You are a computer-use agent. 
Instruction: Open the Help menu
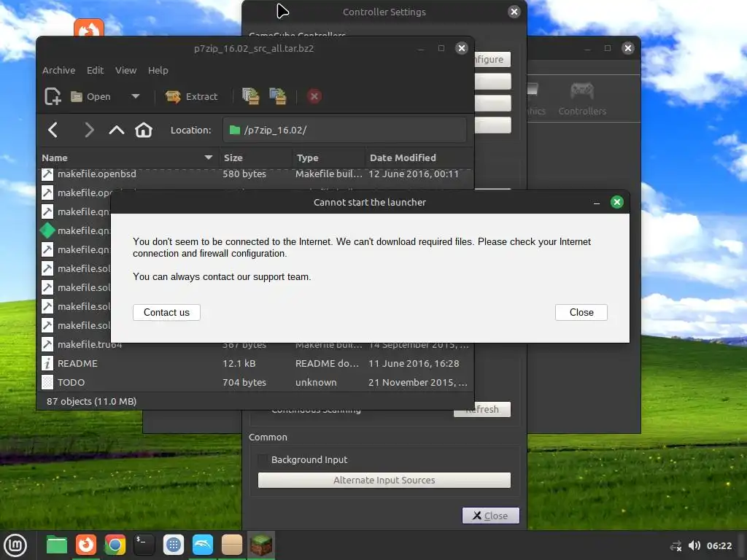[158, 71]
